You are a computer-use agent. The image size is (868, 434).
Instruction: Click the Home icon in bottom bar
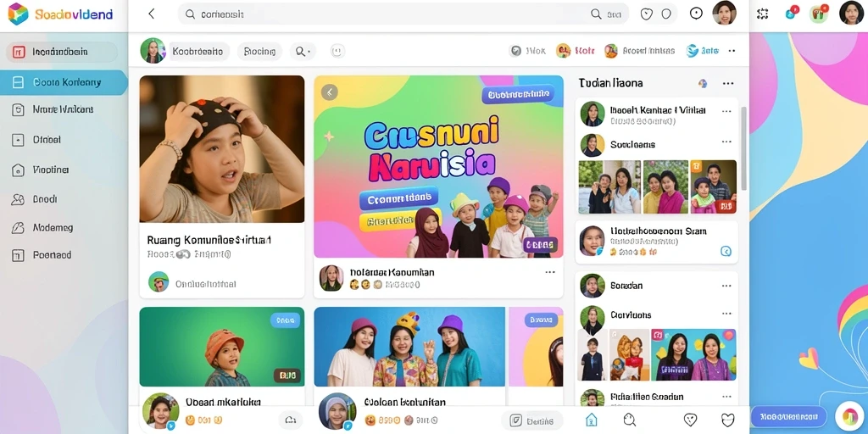click(x=591, y=420)
